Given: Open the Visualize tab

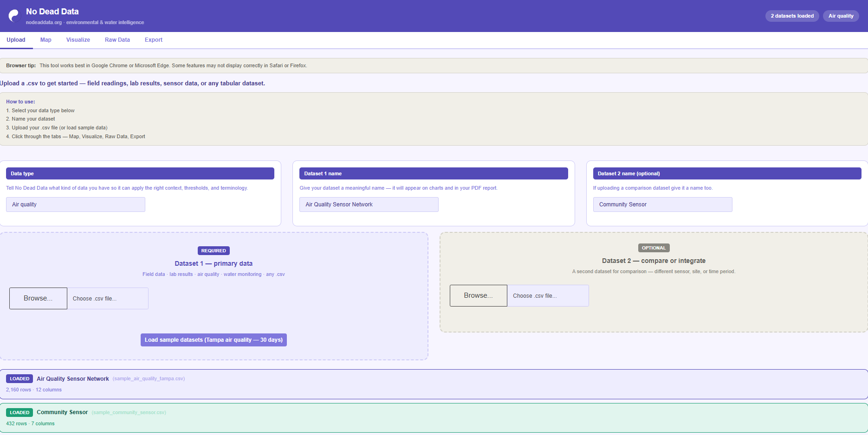Looking at the screenshot, I should [78, 40].
